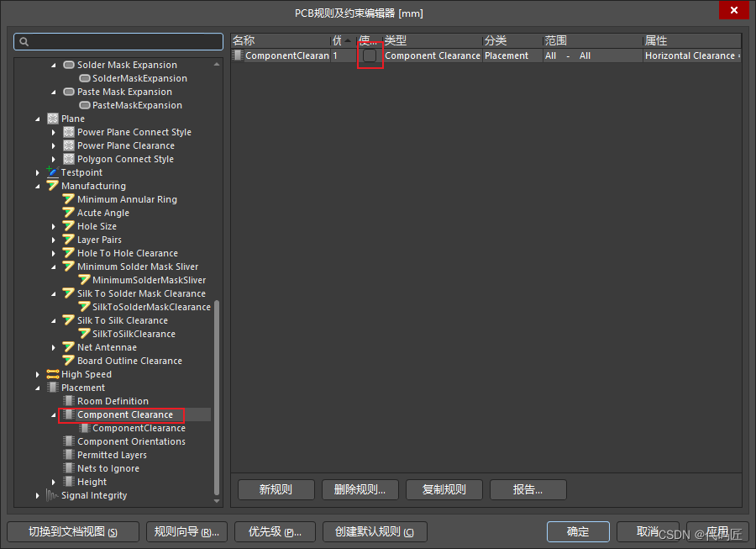Screen dimensions: 756x549
Task: Click the tree scrollbar down arrow
Action: [217, 501]
